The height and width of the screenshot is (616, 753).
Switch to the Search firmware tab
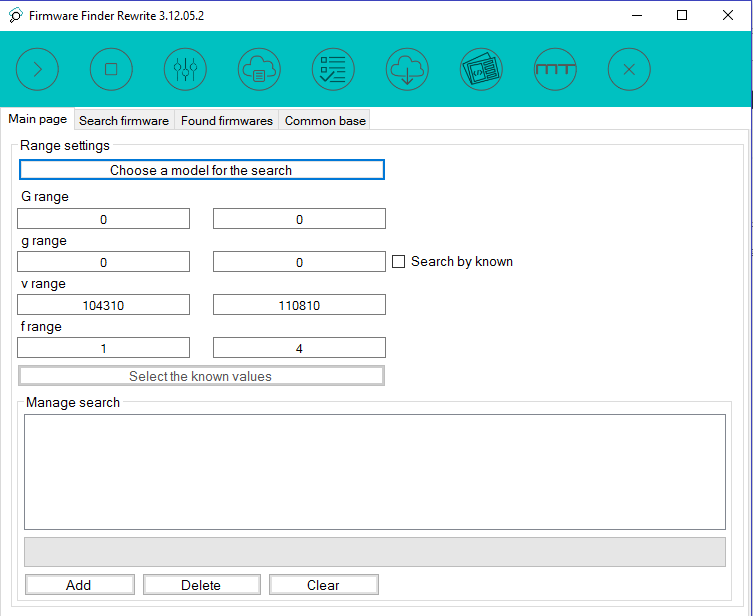coord(124,121)
